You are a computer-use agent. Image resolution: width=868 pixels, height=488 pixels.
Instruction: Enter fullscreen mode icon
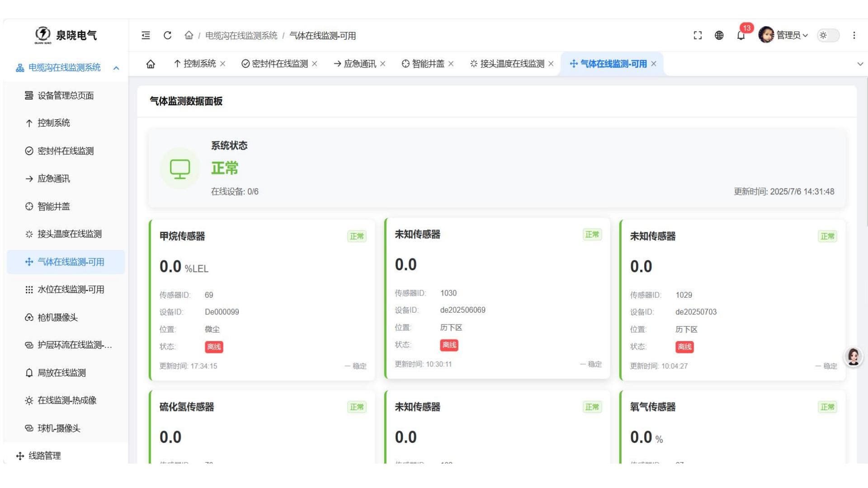pos(698,35)
